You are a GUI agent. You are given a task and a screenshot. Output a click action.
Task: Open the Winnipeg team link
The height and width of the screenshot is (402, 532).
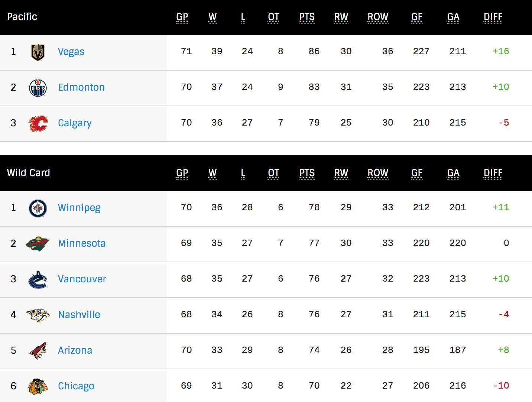[x=79, y=208]
